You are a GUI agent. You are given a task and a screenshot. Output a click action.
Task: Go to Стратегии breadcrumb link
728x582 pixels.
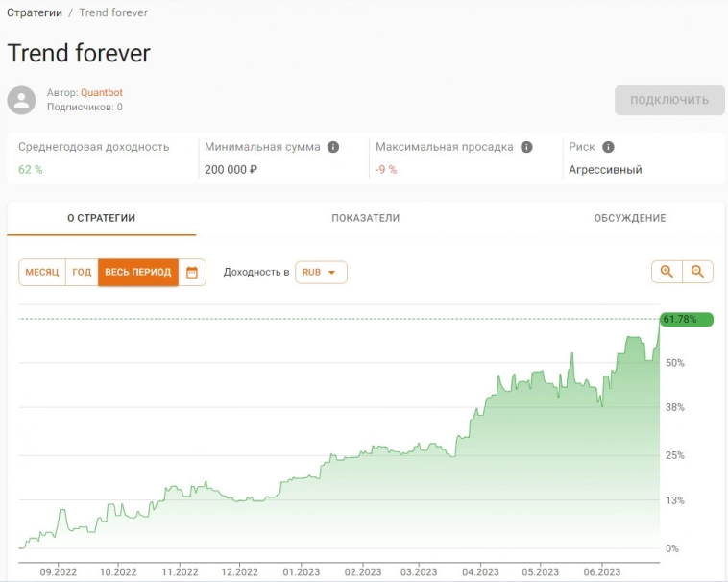click(x=35, y=12)
